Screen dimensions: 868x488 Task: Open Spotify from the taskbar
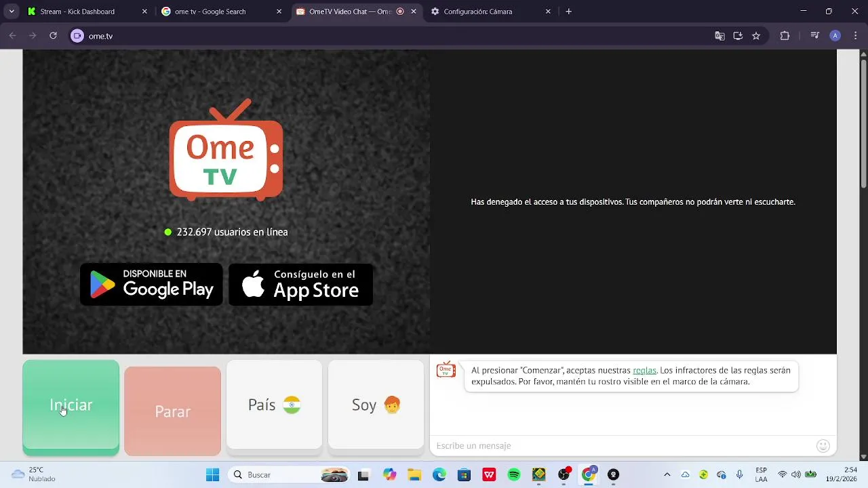514,474
